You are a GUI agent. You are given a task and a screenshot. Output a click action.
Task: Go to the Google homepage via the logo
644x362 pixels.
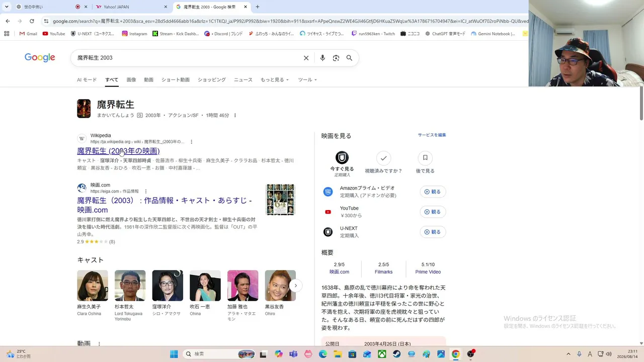(40, 58)
